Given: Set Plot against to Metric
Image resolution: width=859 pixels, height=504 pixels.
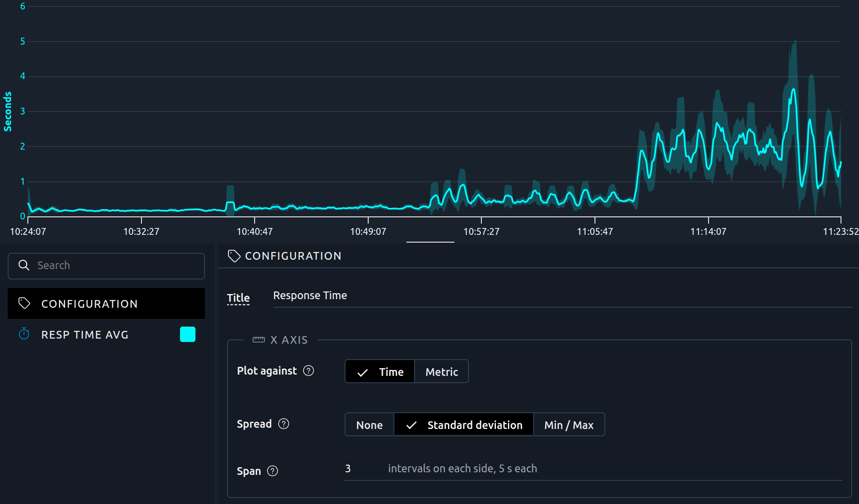Looking at the screenshot, I should pyautogui.click(x=442, y=372).
